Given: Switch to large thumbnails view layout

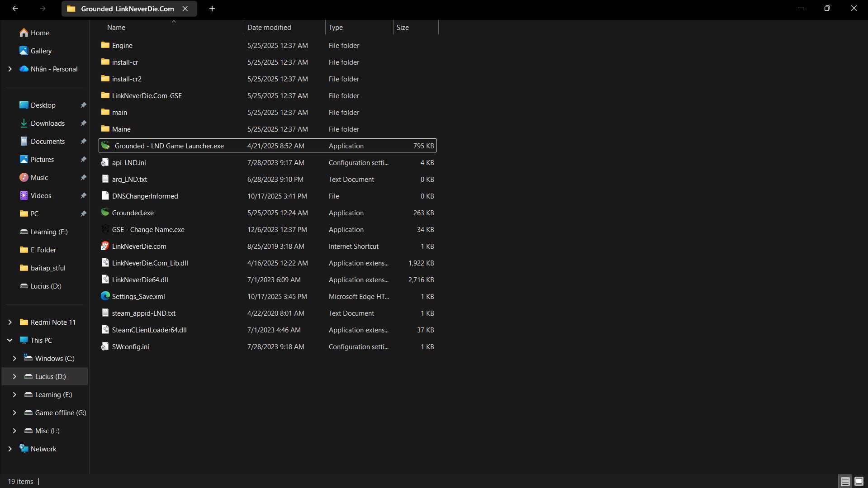Looking at the screenshot, I should (x=859, y=481).
